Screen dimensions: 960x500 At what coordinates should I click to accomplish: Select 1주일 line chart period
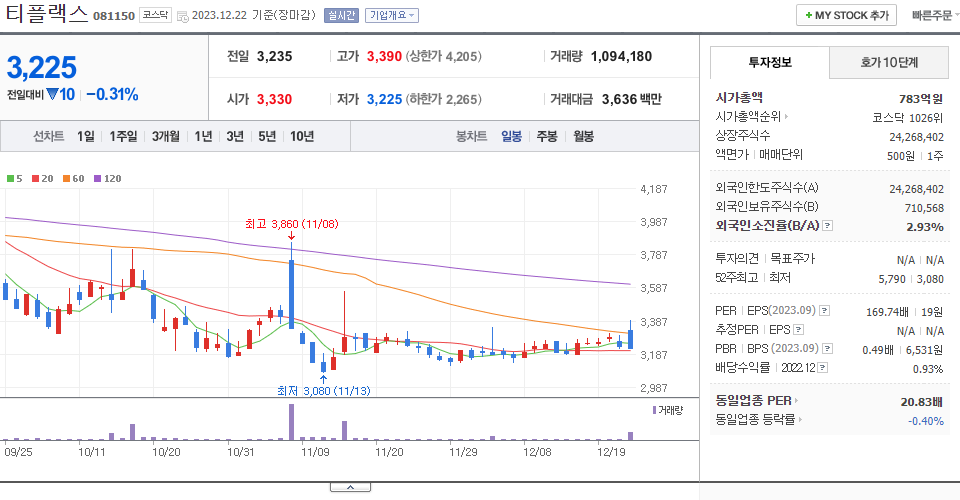(x=123, y=136)
